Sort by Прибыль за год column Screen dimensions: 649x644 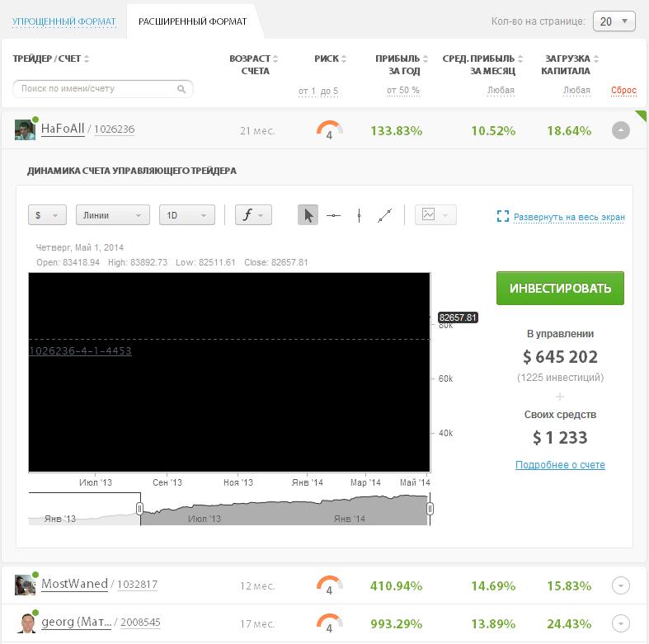point(402,64)
